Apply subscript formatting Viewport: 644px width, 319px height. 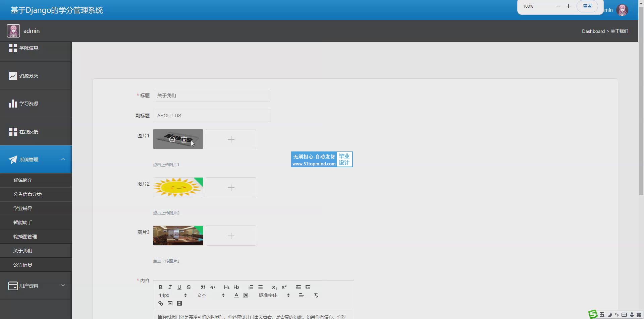pos(274,287)
